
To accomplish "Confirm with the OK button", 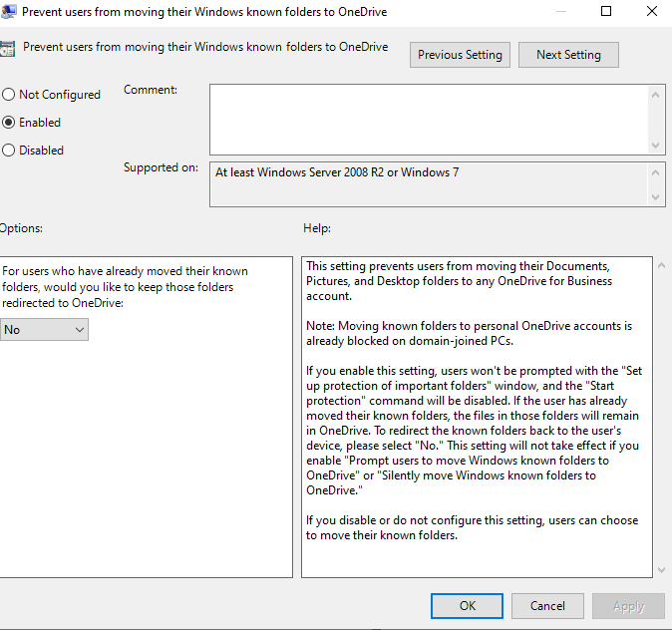I will [468, 605].
